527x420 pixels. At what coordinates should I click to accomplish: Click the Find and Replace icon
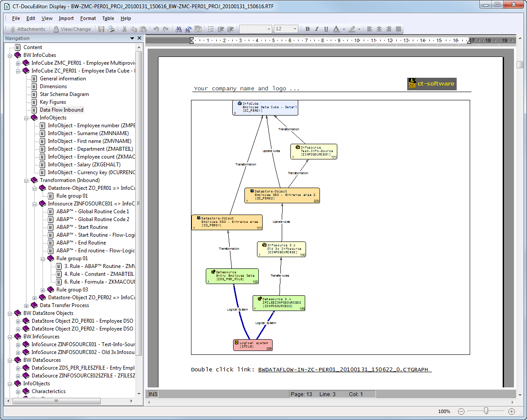(x=188, y=29)
